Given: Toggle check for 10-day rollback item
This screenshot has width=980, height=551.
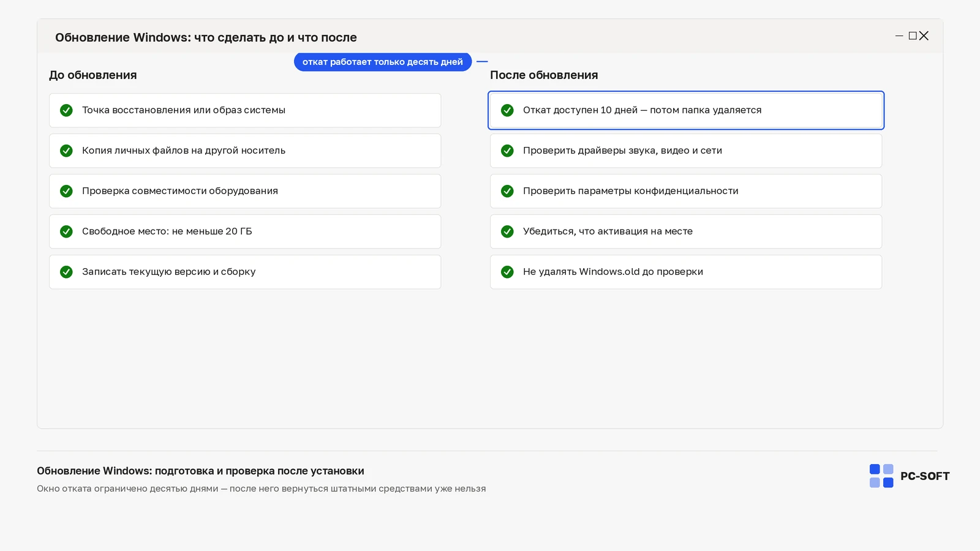Looking at the screenshot, I should [507, 110].
